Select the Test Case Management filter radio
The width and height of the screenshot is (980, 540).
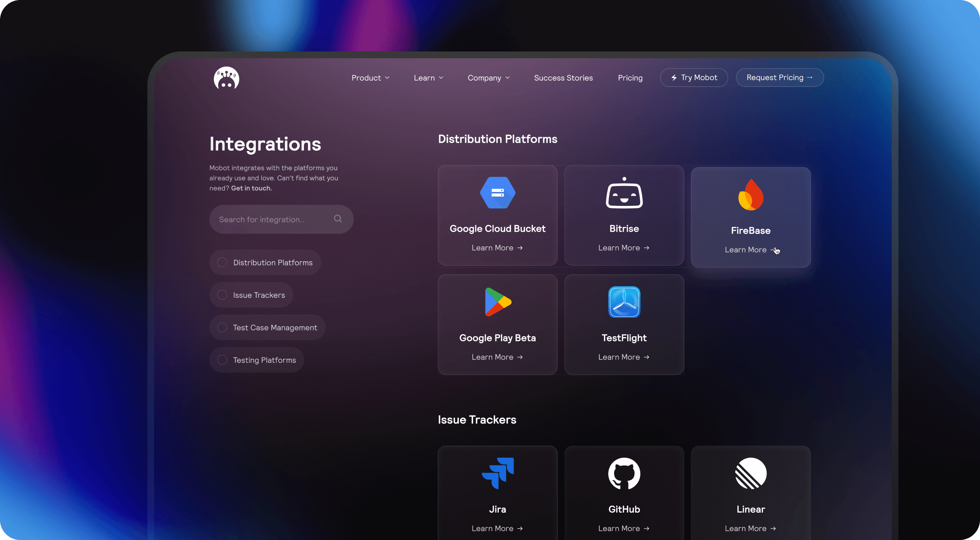pos(222,327)
